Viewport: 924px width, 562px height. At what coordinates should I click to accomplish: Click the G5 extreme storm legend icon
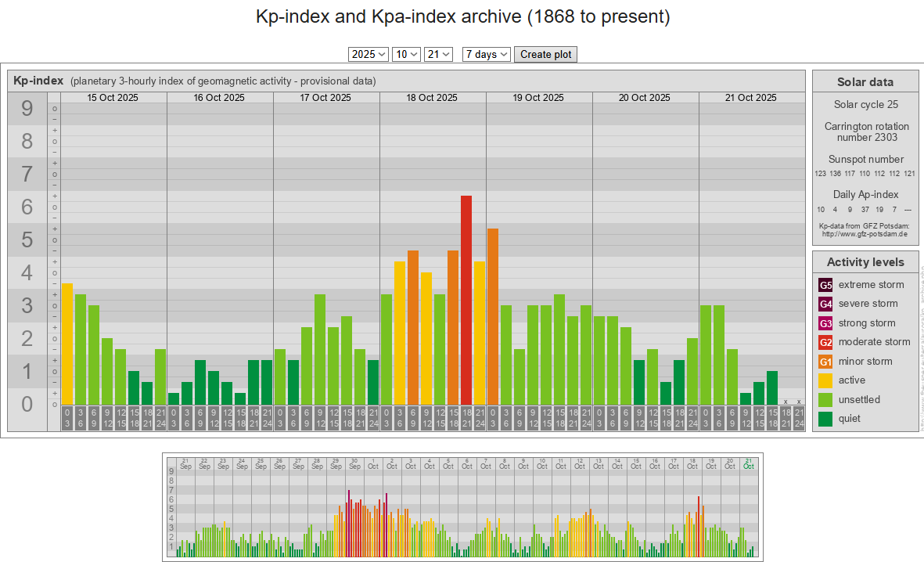[825, 285]
